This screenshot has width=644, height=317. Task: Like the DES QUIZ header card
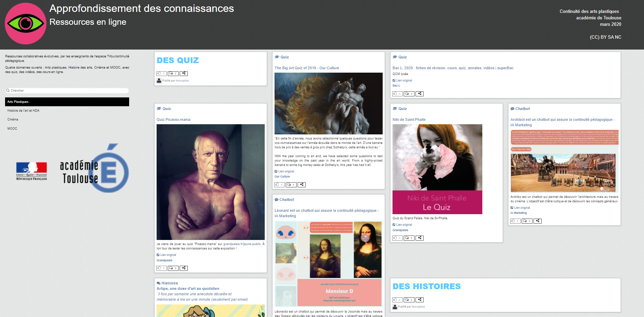[161, 73]
